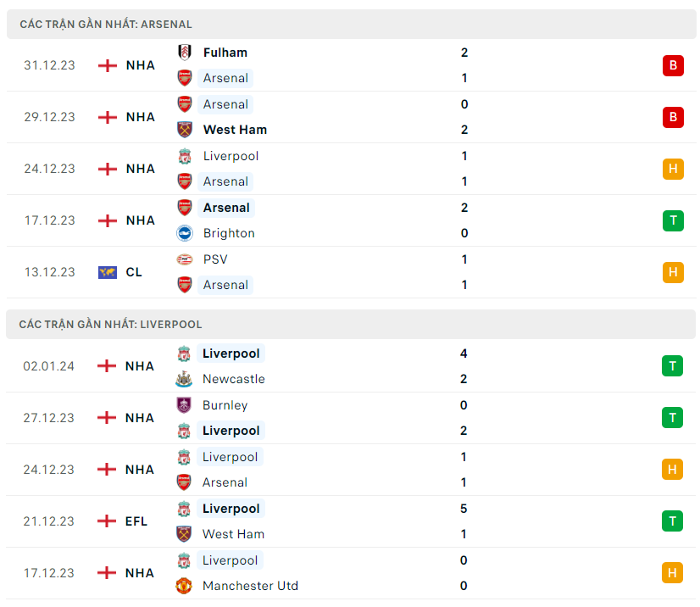The width and height of the screenshot is (700, 607).
Task: Click the West Ham crest in the 29.12.23 match
Action: tap(184, 130)
